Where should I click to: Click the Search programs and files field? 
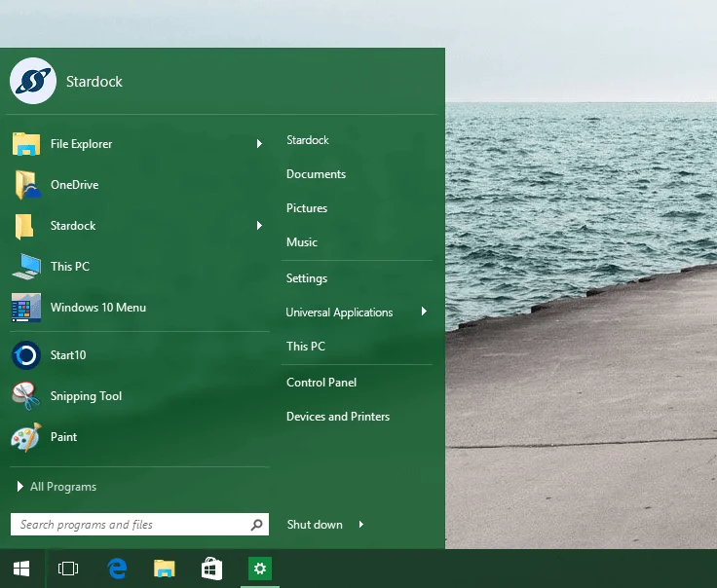pos(132,525)
